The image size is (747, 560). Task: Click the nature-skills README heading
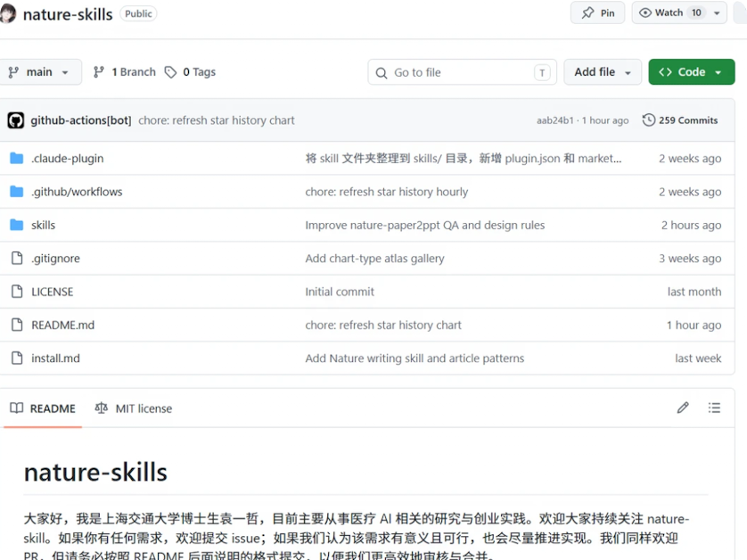point(95,473)
